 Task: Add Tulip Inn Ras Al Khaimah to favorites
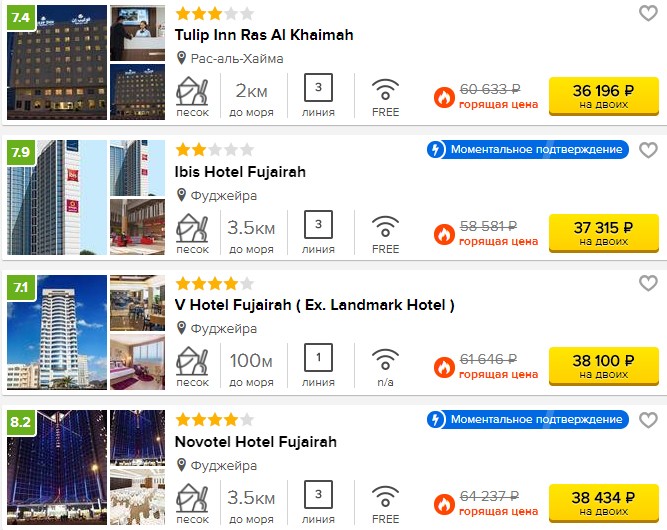click(x=648, y=13)
